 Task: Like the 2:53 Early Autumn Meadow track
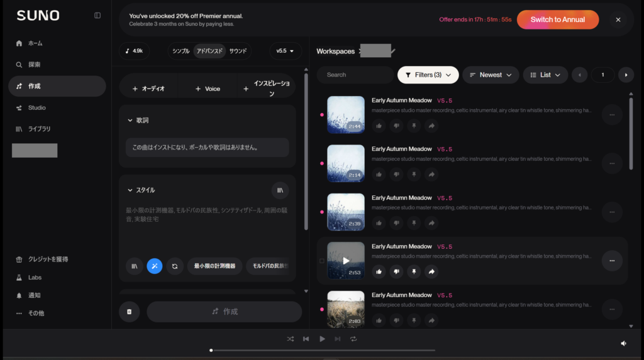pyautogui.click(x=379, y=272)
